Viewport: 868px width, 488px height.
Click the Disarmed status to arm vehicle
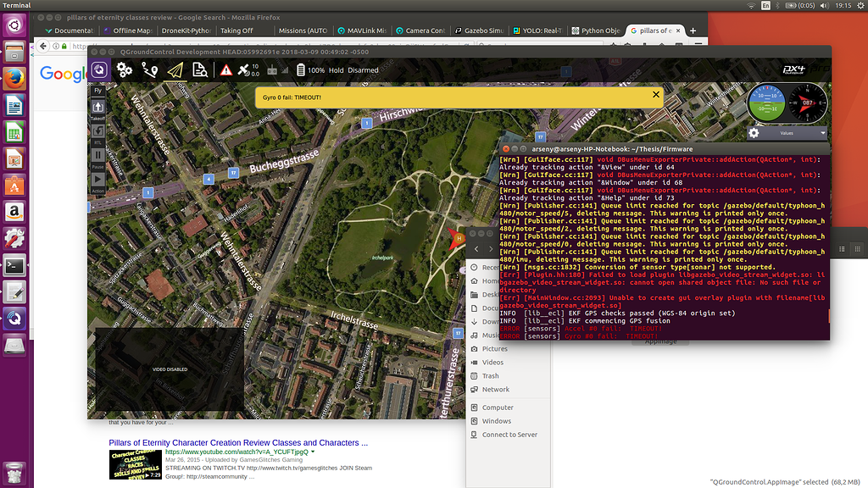pos(363,70)
